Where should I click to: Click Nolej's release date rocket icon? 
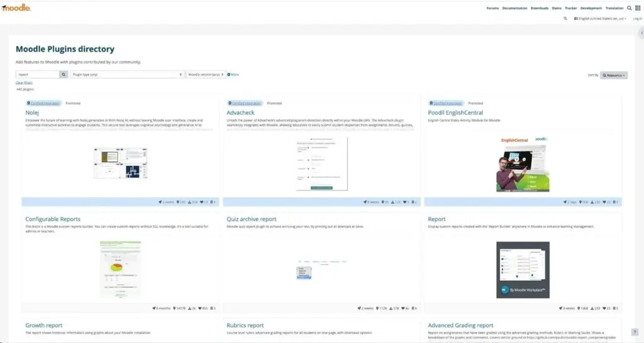point(160,202)
